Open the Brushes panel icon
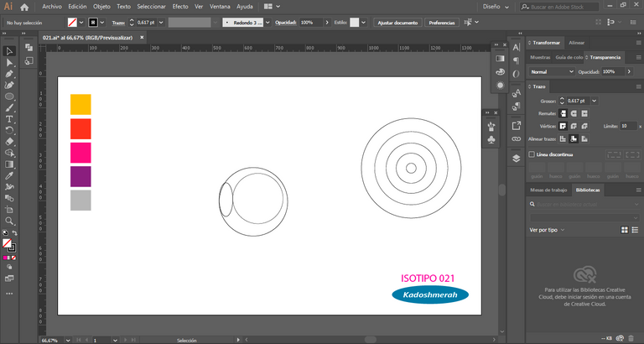 491,126
